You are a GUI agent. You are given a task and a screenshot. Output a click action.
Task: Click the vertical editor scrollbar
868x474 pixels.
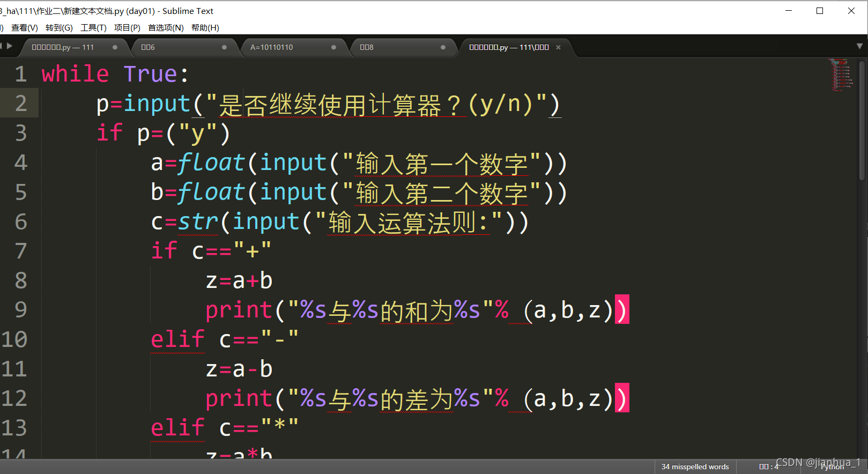pyautogui.click(x=863, y=121)
